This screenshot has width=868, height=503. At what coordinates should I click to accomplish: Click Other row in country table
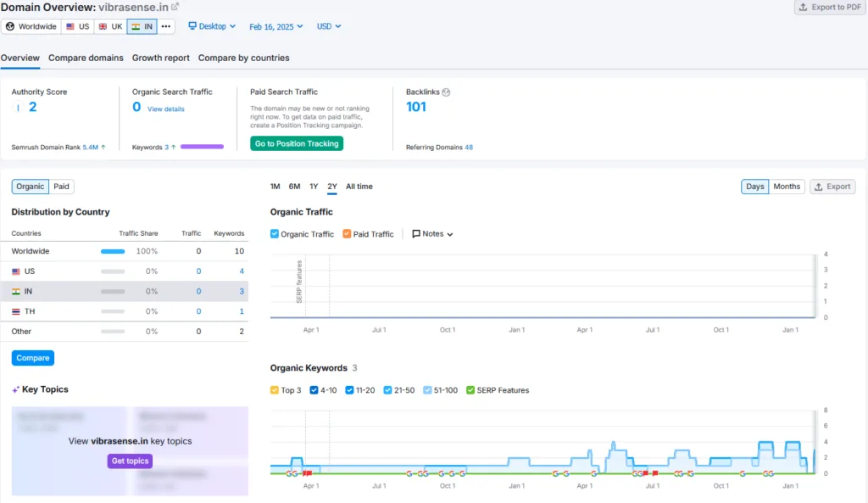coord(125,332)
